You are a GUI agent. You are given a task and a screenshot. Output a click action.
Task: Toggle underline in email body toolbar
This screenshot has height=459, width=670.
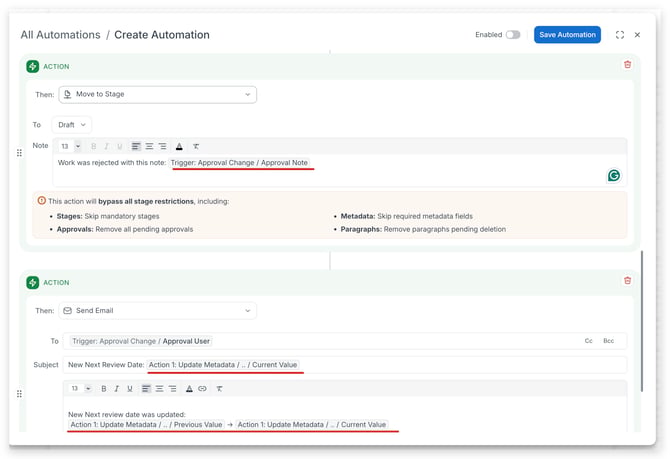point(129,388)
